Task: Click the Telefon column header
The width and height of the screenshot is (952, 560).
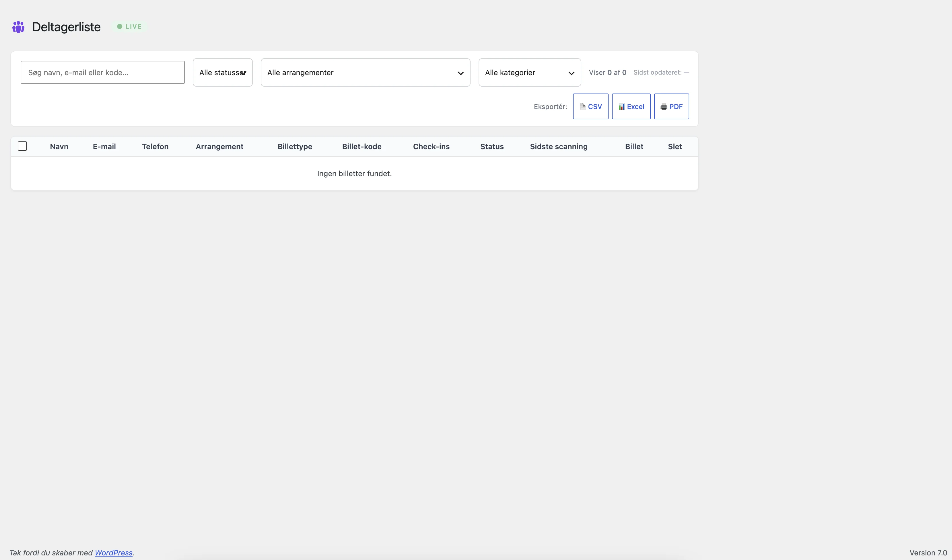Action: (155, 147)
